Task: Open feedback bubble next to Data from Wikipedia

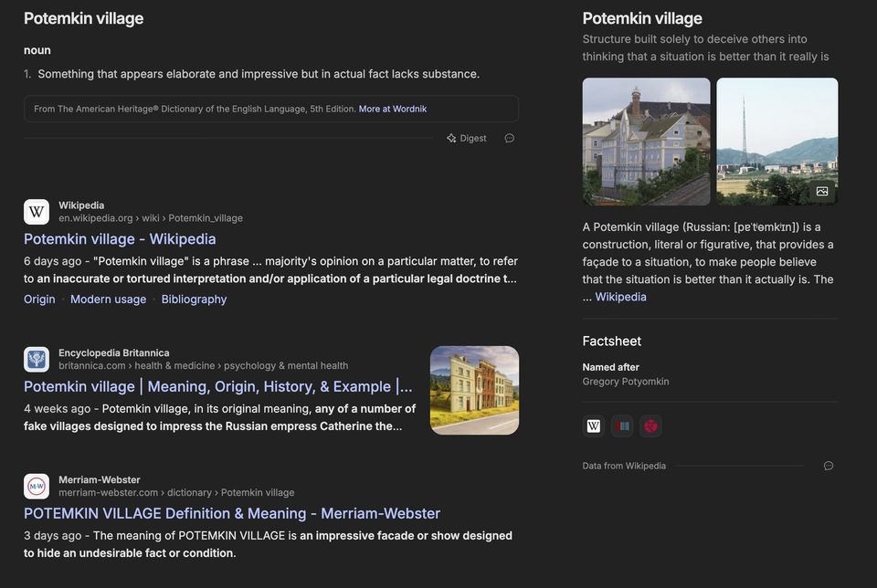Action: [x=829, y=466]
